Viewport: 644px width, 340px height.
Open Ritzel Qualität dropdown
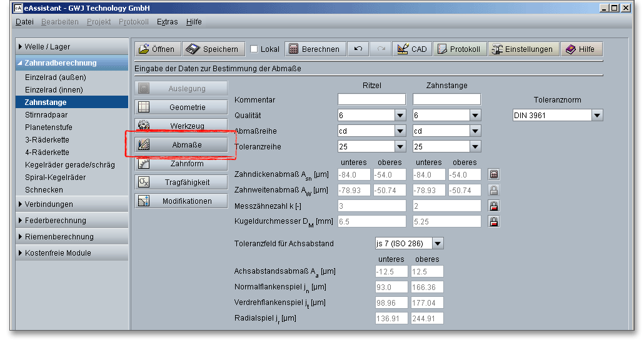coord(400,115)
